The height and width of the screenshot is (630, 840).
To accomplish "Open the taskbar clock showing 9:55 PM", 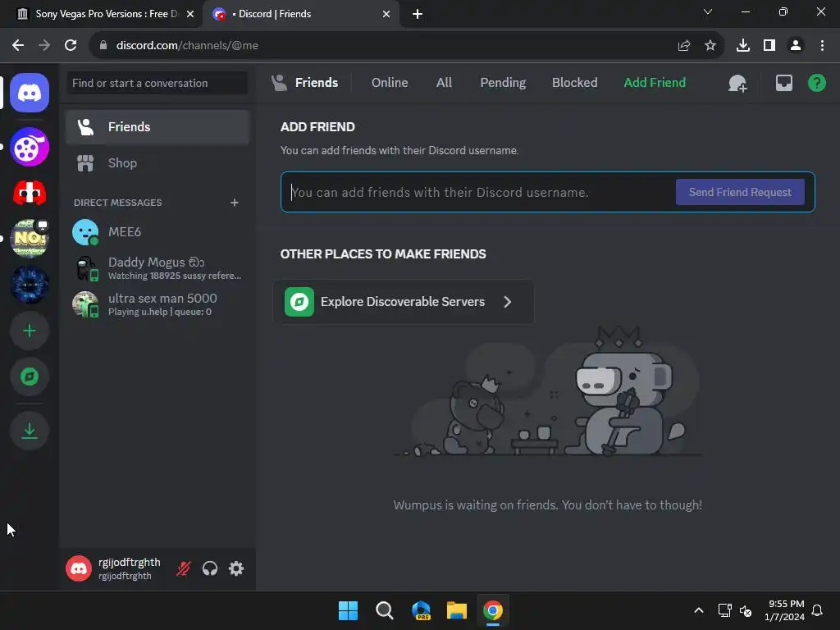I will [x=784, y=610].
